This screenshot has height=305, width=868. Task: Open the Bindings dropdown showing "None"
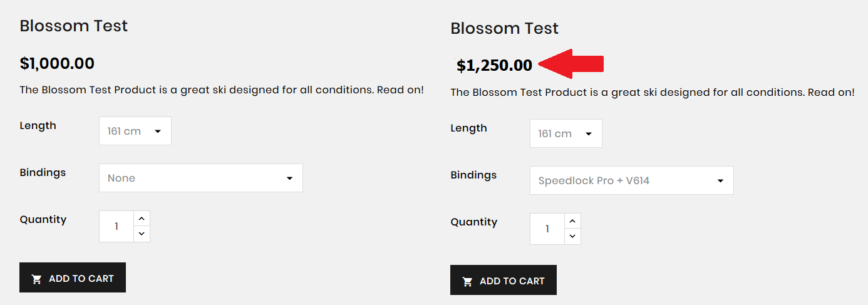point(200,178)
